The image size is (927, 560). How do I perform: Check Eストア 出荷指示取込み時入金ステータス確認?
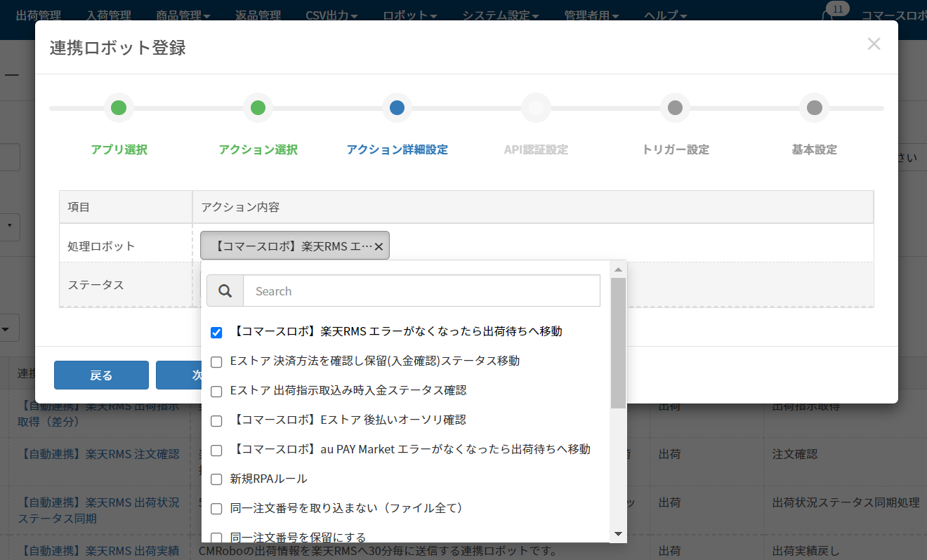point(216,391)
